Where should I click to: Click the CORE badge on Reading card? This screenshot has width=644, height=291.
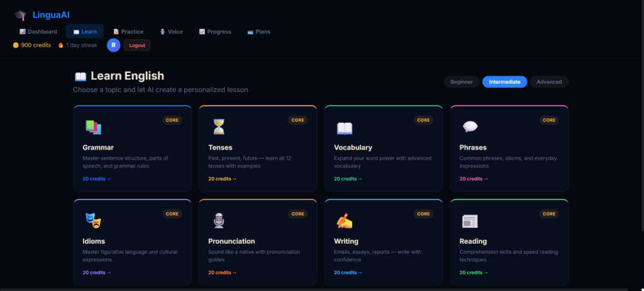pos(549,214)
